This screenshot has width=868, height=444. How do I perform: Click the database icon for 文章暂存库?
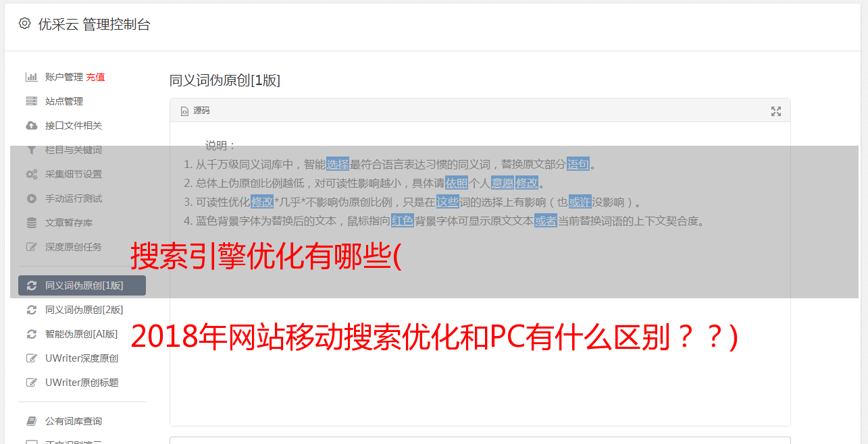(31, 223)
